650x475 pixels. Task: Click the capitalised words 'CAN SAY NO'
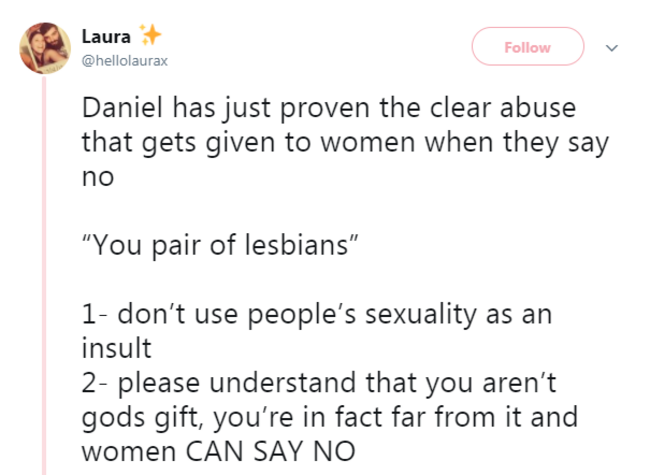pos(270,451)
